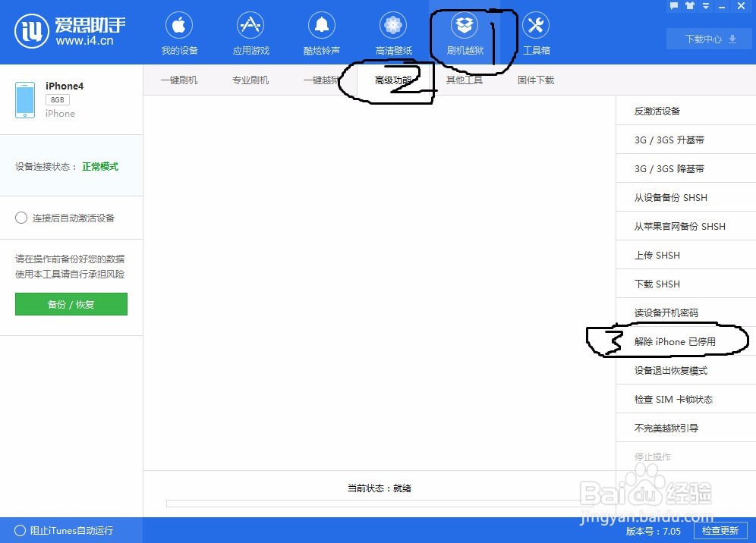Minimize the i4 assistant window
The width and height of the screenshot is (756, 543).
click(722, 6)
